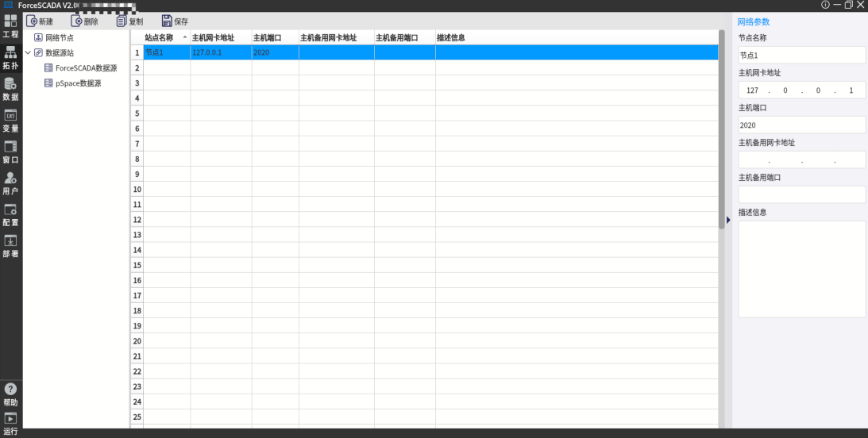Open the 用户 user sidebar icon
This screenshot has width=868, height=438.
click(x=10, y=182)
